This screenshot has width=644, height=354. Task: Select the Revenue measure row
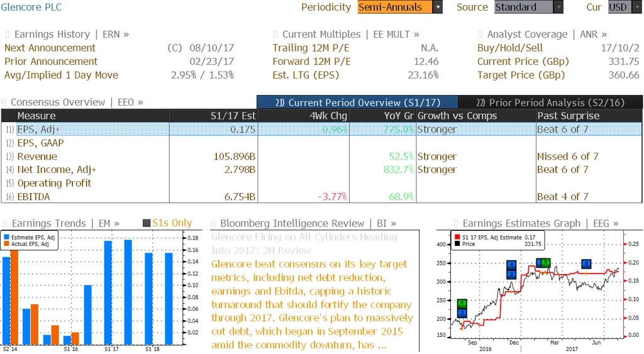tap(321, 157)
